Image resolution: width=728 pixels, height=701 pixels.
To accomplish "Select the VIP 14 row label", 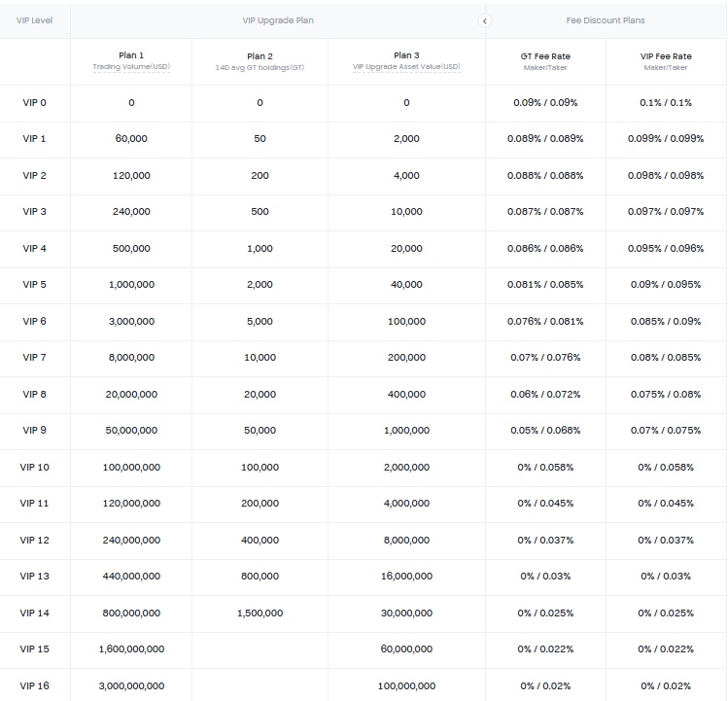I will [35, 613].
